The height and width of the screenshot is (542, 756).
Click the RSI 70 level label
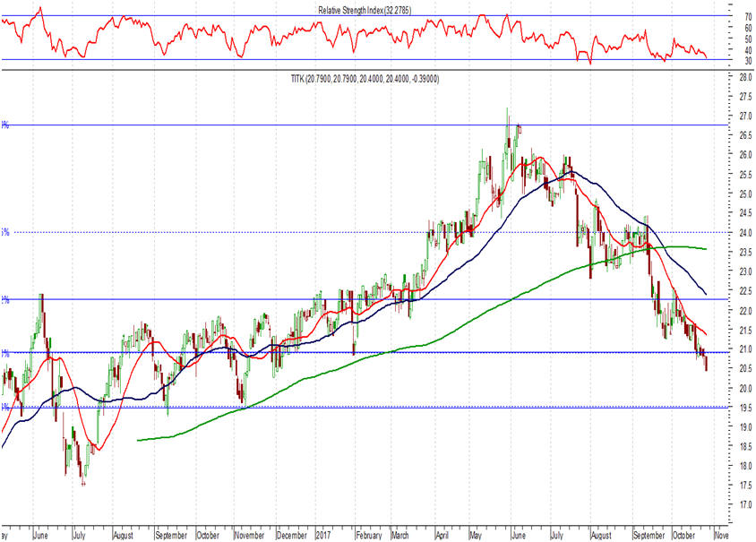(748, 17)
